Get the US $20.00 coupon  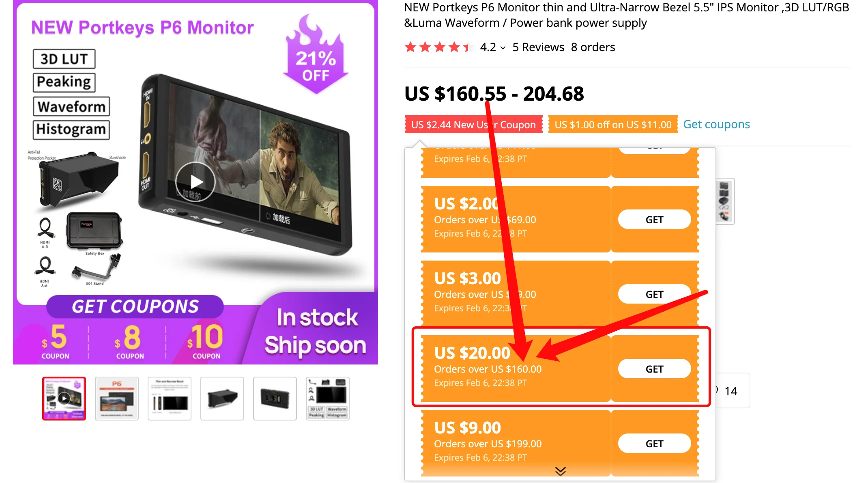click(654, 369)
